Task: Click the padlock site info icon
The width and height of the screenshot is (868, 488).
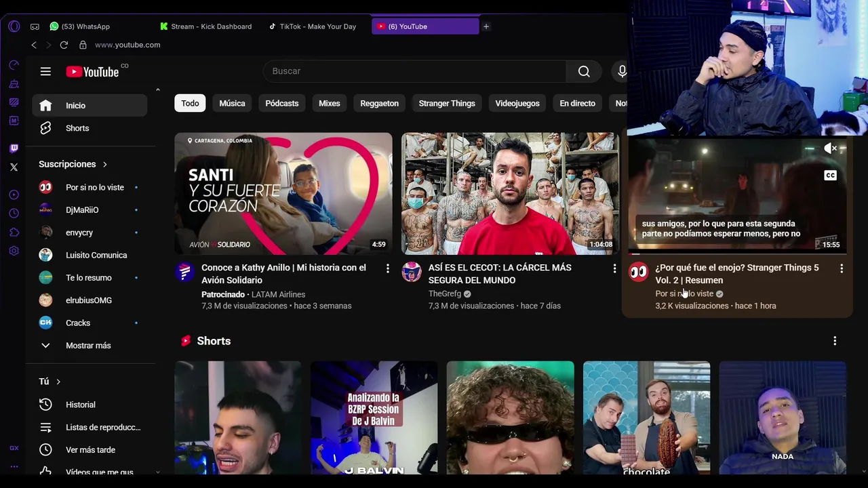Action: 83,45
